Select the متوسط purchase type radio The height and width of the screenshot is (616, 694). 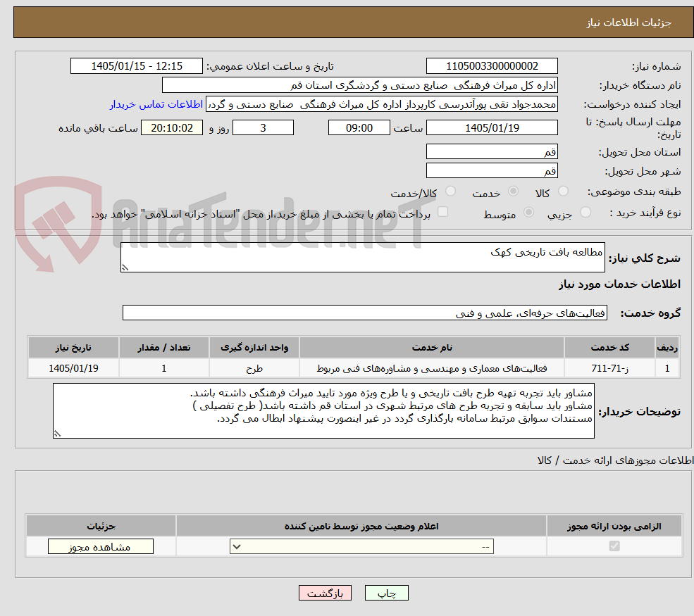528,213
